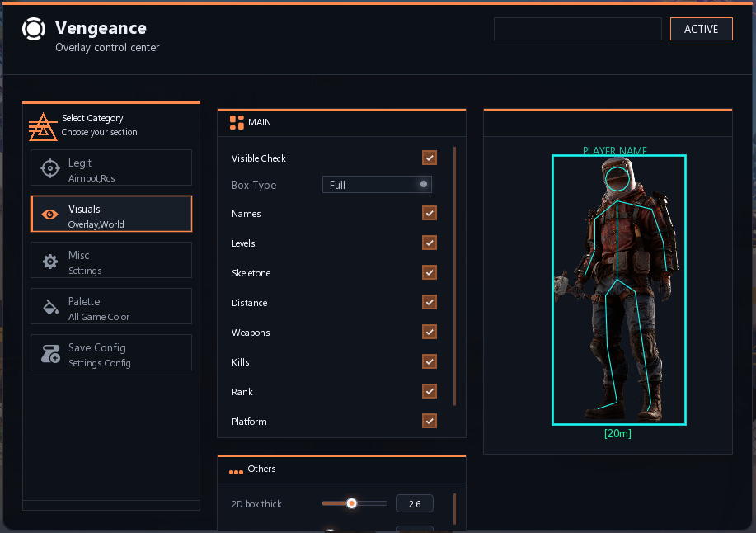
Task: Go to Save Config Settings Config category
Action: [x=111, y=352]
